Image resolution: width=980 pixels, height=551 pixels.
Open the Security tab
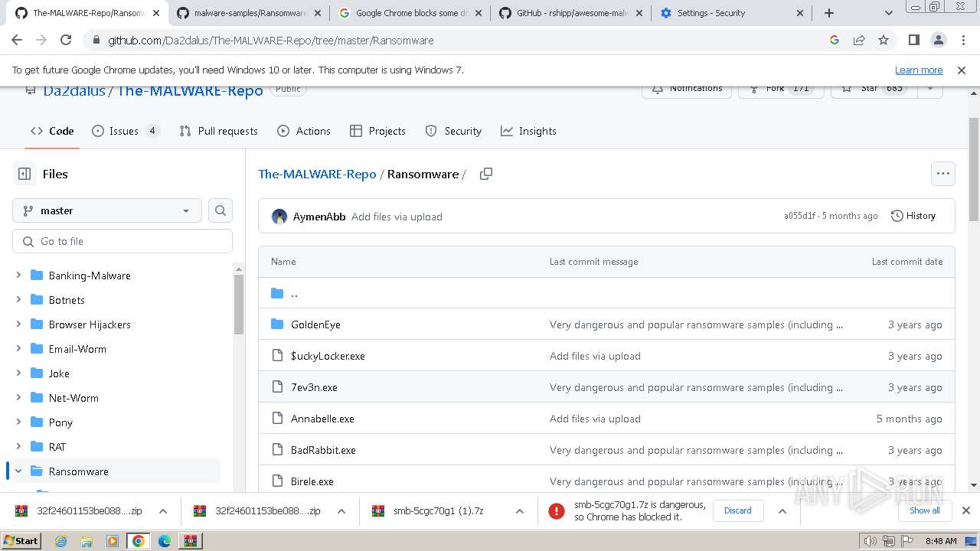coord(453,131)
